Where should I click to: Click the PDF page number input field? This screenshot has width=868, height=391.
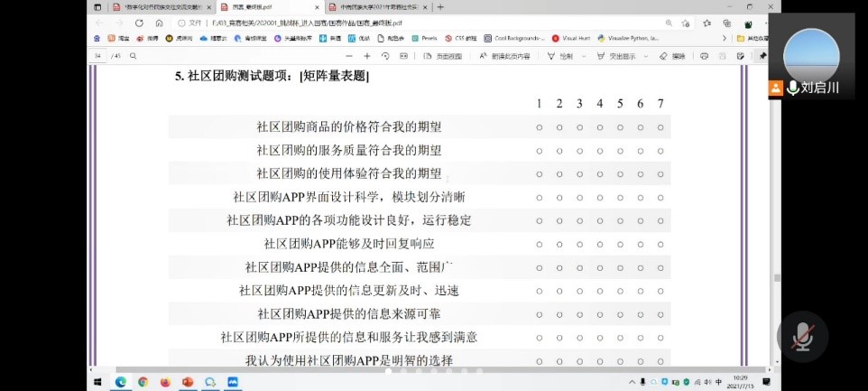[98, 56]
